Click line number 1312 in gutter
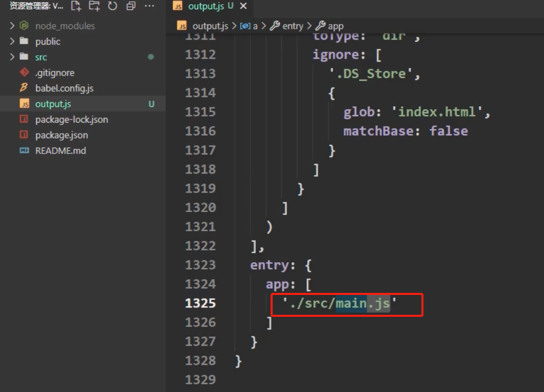Image resolution: width=544 pixels, height=392 pixels. (x=200, y=55)
